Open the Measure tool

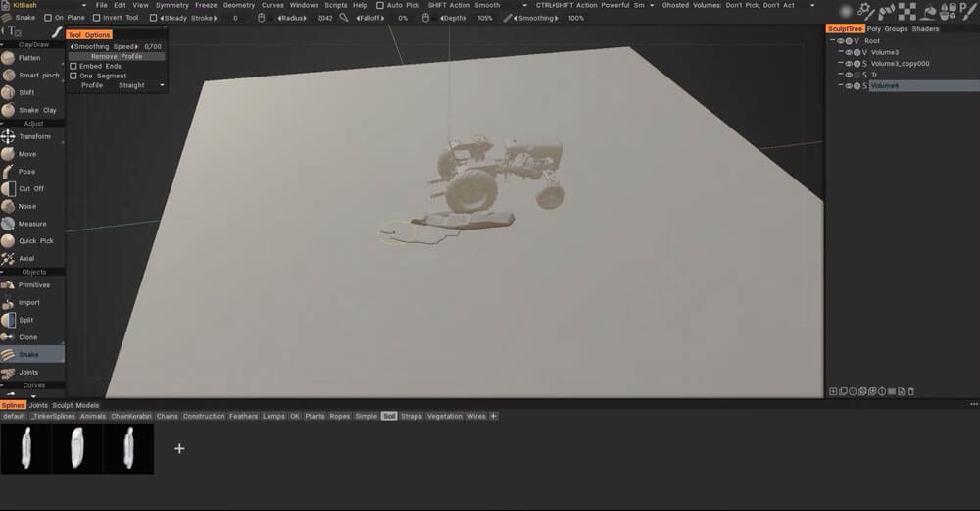pyautogui.click(x=32, y=224)
